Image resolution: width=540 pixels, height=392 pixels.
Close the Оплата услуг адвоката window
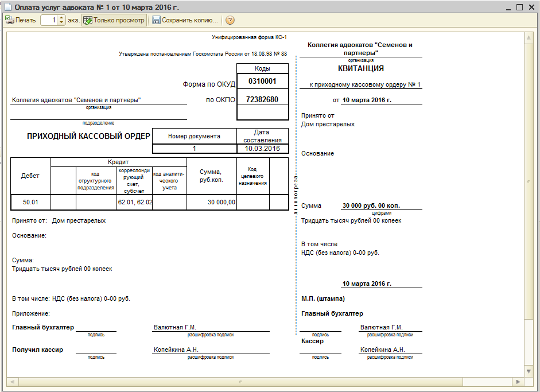[x=531, y=7]
